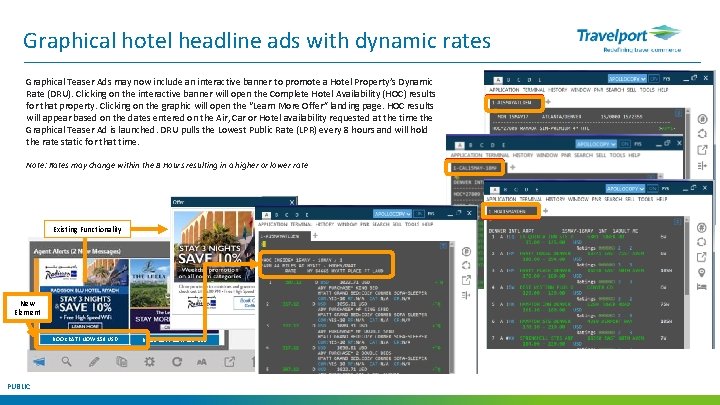Click PF5 button in HOC results window

click(x=431, y=214)
